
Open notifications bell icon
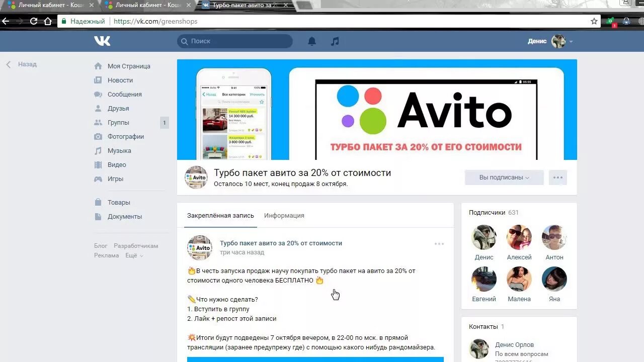312,41
